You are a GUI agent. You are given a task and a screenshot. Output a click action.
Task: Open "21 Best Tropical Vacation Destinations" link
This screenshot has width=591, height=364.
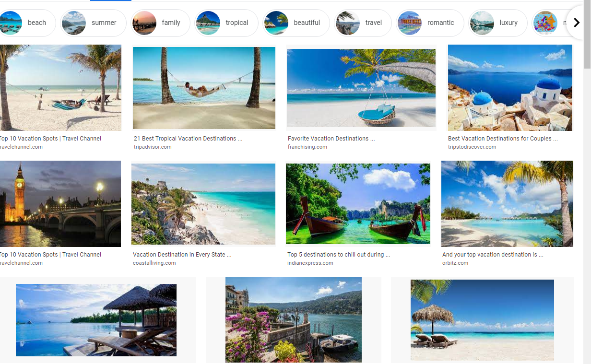188,139
